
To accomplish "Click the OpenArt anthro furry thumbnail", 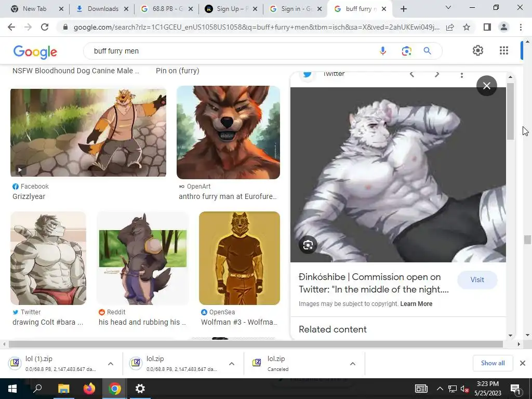I will [x=229, y=132].
